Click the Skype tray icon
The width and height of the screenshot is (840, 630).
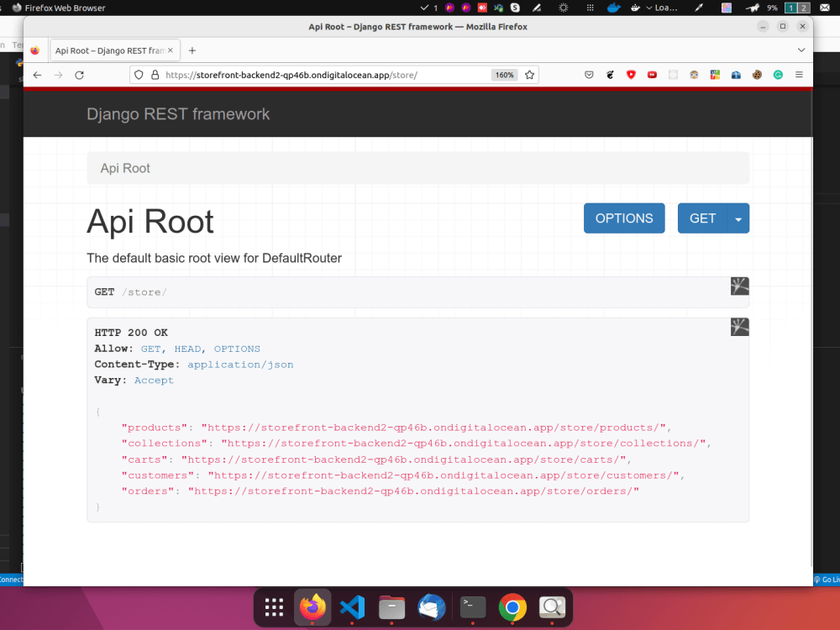pos(515,8)
